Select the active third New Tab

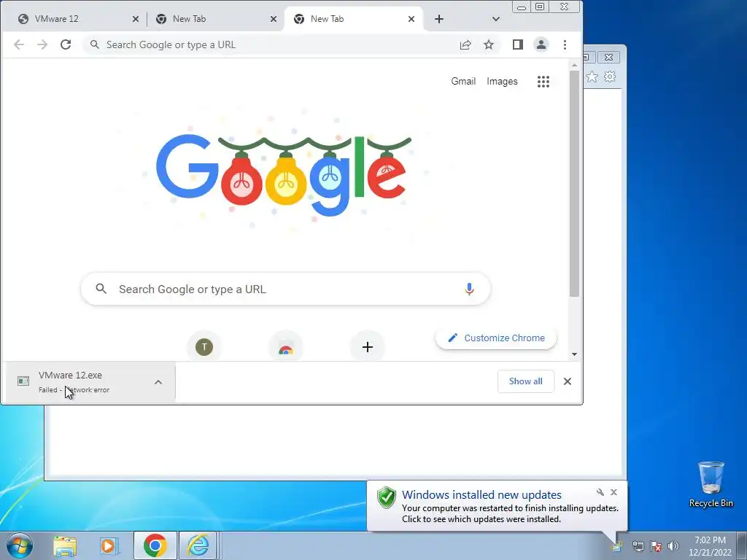click(x=354, y=19)
